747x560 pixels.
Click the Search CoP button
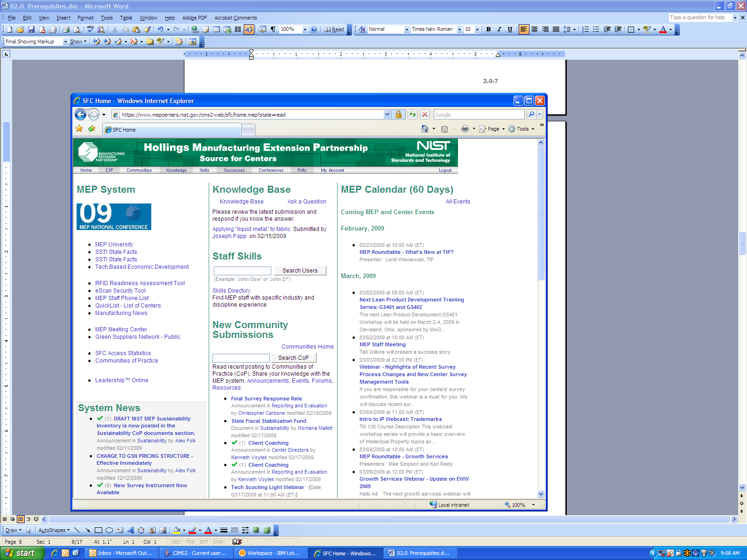(x=294, y=358)
